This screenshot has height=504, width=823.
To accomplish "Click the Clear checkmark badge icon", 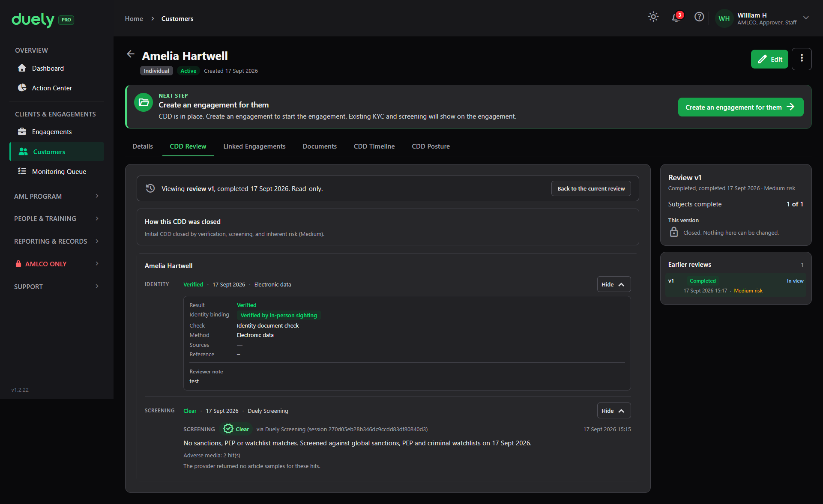I will point(228,429).
